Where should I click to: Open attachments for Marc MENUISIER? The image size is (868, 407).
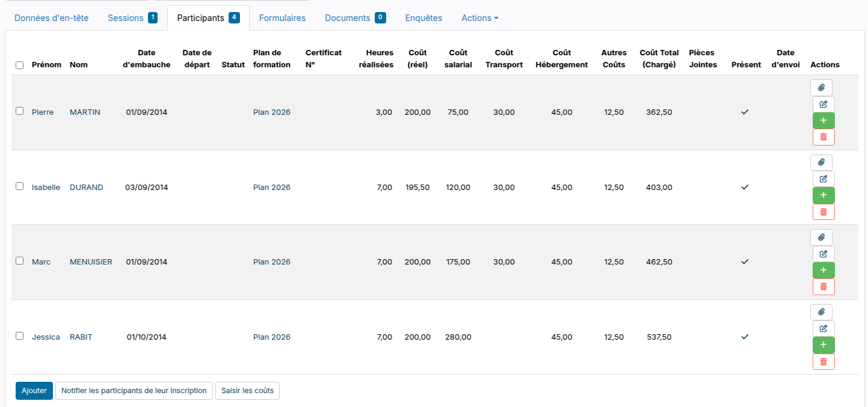tap(821, 237)
